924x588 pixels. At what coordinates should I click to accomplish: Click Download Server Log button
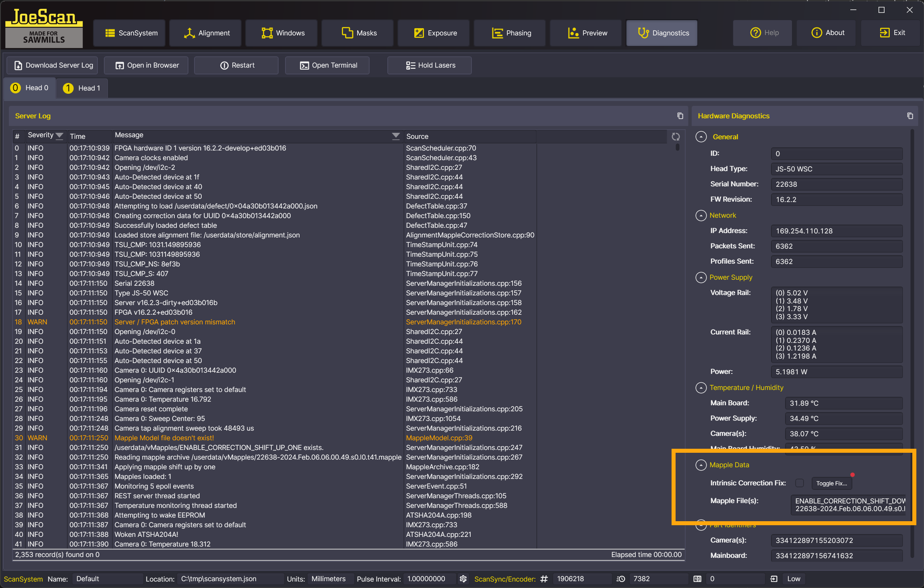pyautogui.click(x=54, y=65)
